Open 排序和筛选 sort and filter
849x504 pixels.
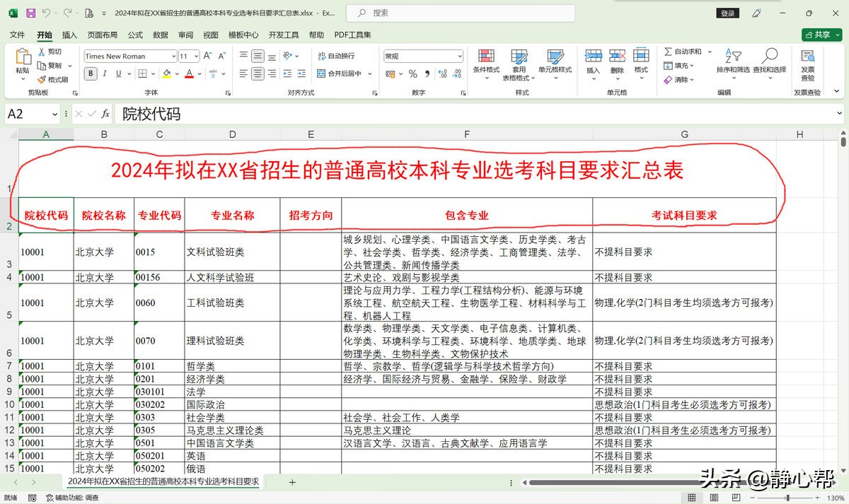coord(733,64)
